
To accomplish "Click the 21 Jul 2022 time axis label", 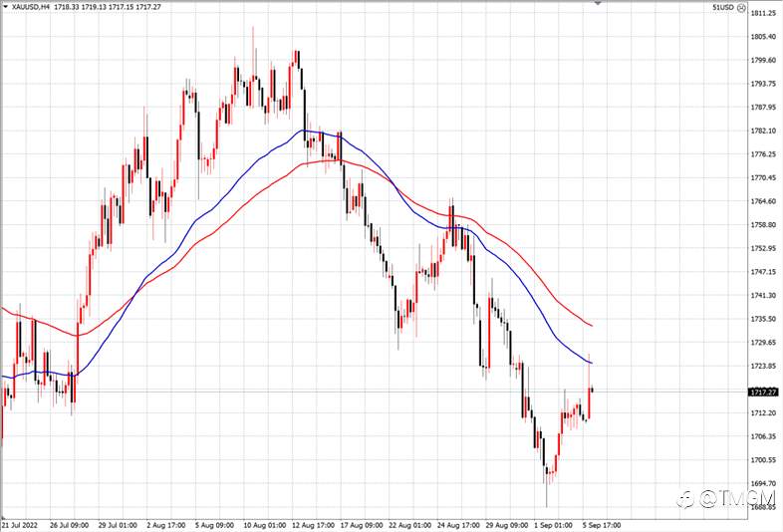I will click(x=20, y=525).
